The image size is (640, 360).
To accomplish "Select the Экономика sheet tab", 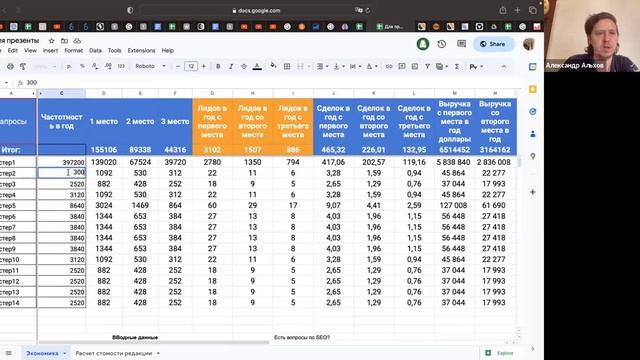I will pyautogui.click(x=42, y=353).
